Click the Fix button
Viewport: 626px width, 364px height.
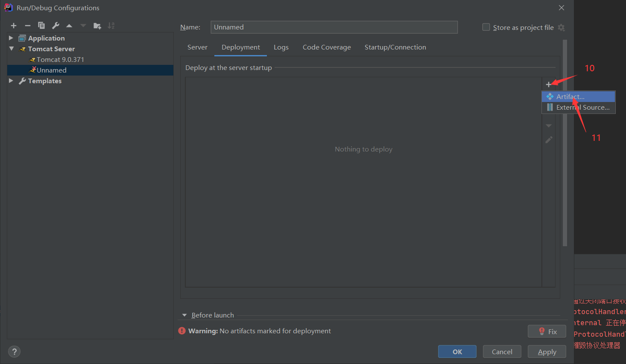point(547,332)
